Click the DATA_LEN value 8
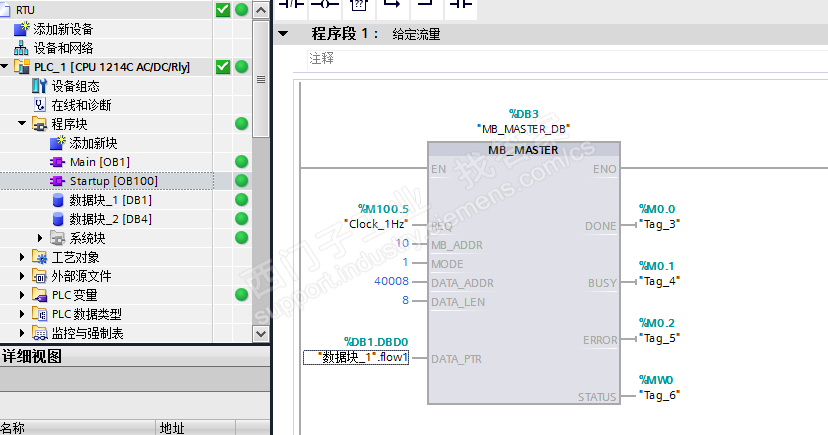The height and width of the screenshot is (435, 828). pos(405,300)
